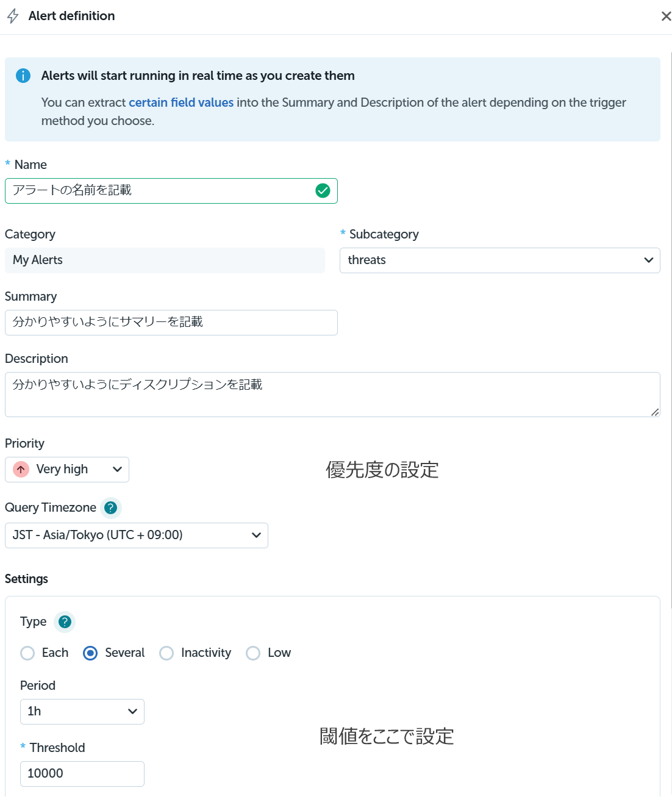Expand the Period 1h dropdown
Image resolution: width=672 pixels, height=802 pixels.
click(x=82, y=712)
